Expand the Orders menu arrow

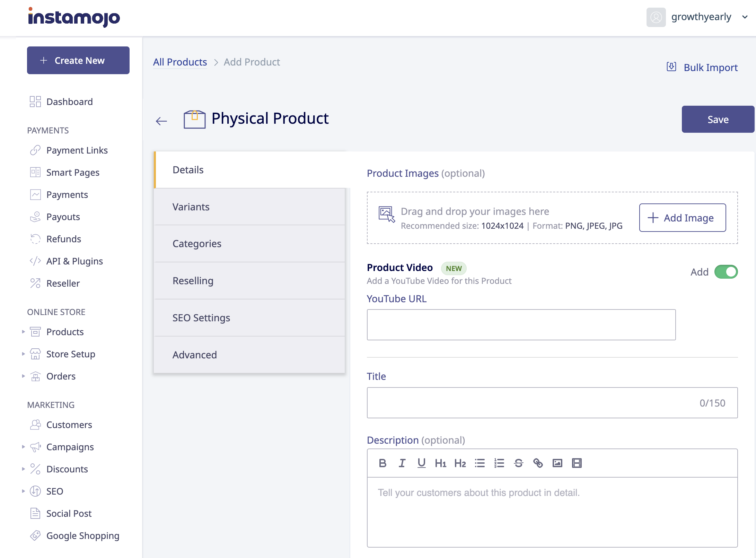(x=23, y=376)
